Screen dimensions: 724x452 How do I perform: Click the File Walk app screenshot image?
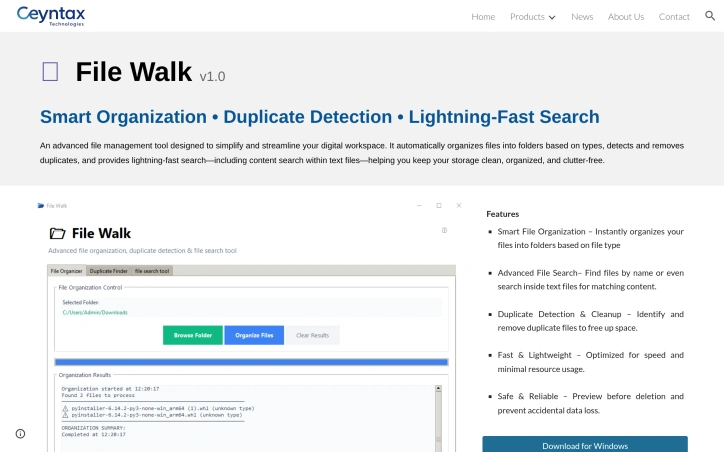(250, 326)
